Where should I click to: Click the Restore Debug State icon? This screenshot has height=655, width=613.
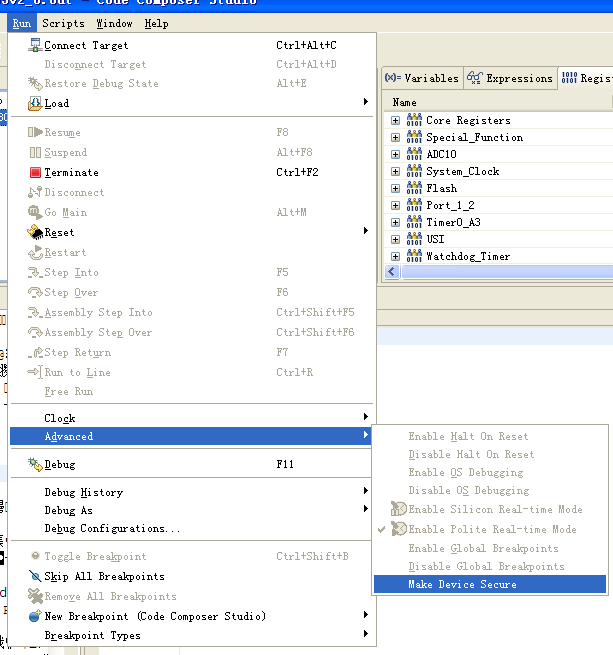pos(35,84)
